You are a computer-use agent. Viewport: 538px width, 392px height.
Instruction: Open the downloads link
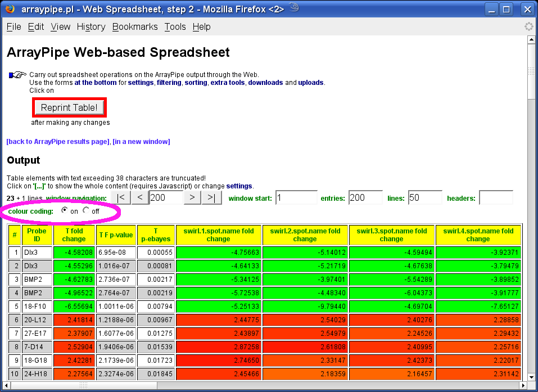tap(265, 83)
